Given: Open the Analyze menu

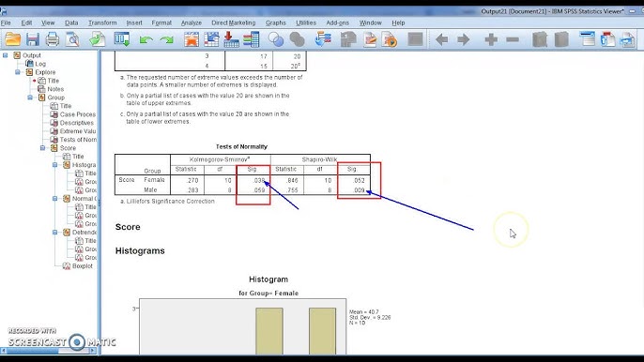Looking at the screenshot, I should (x=192, y=23).
